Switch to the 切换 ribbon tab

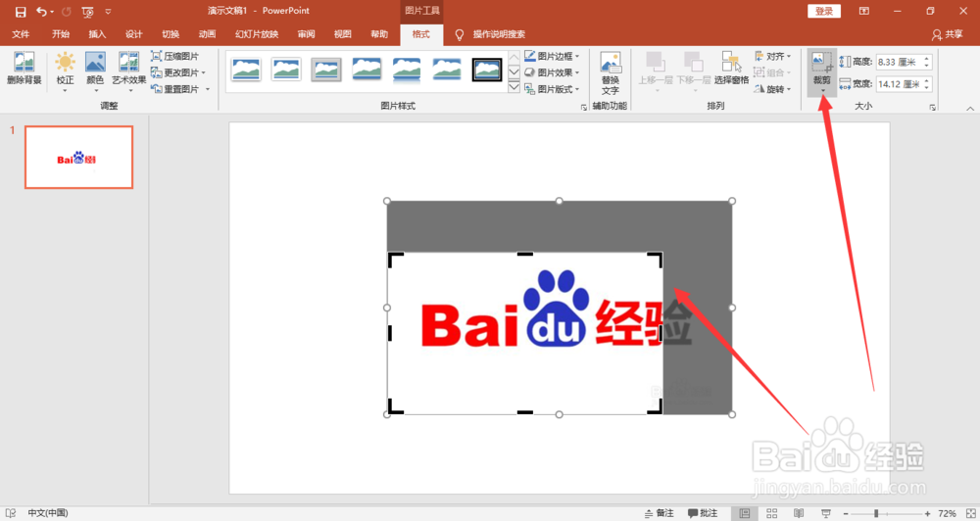coord(171,34)
